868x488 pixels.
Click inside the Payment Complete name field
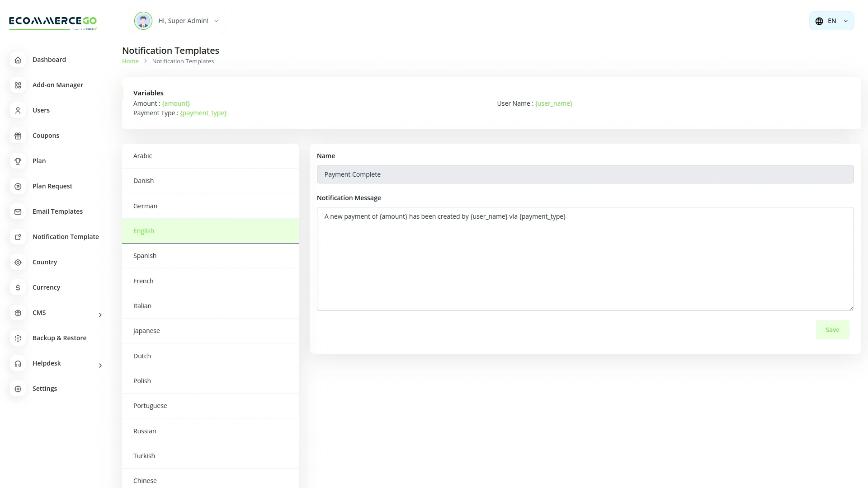click(x=585, y=174)
